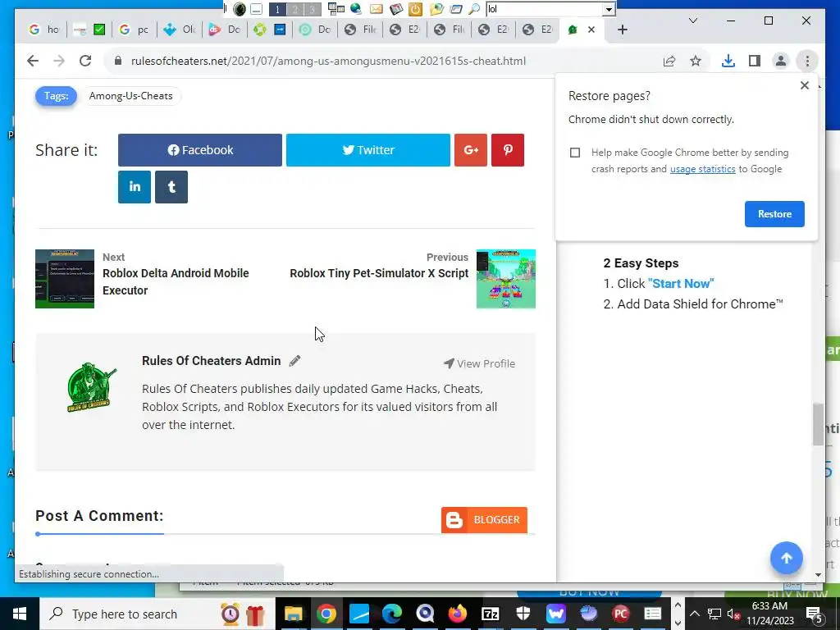Open Roblox Delta Android Mobile Executor post
This screenshot has width=840, height=630.
[x=176, y=282]
